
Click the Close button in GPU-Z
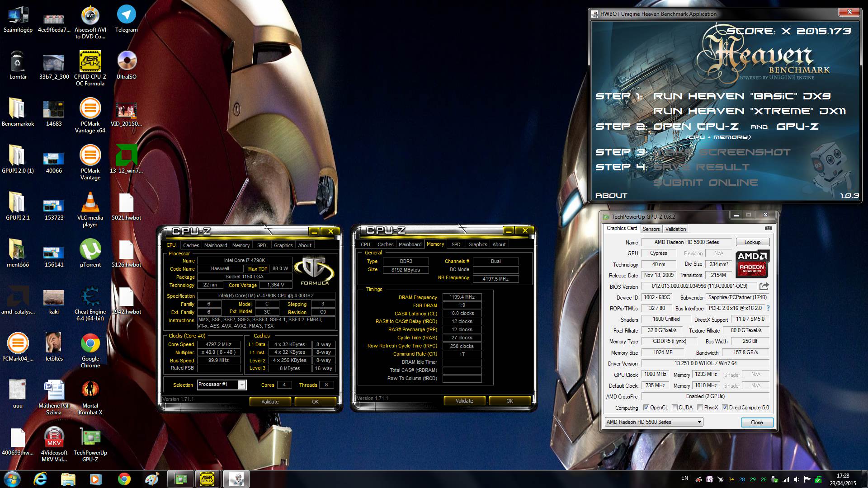[757, 422]
